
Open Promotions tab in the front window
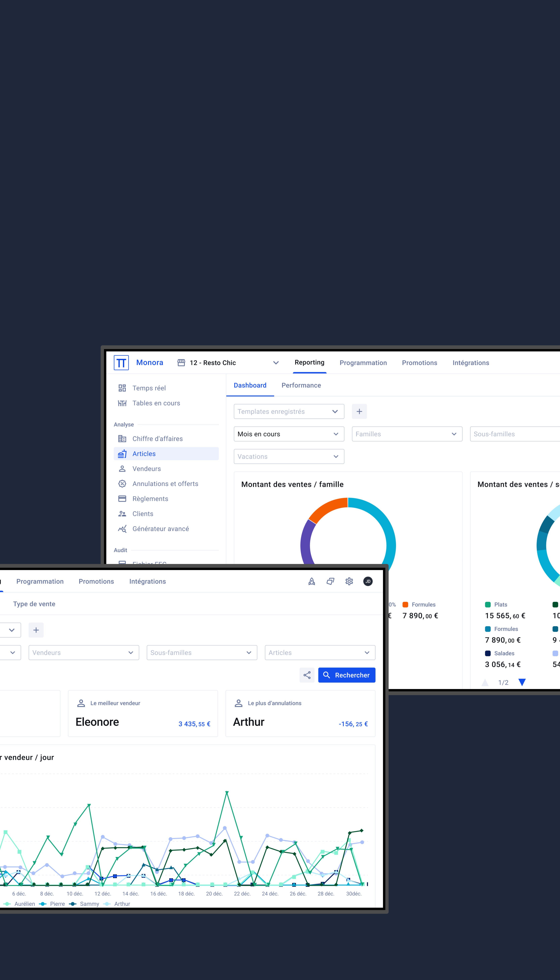click(96, 582)
